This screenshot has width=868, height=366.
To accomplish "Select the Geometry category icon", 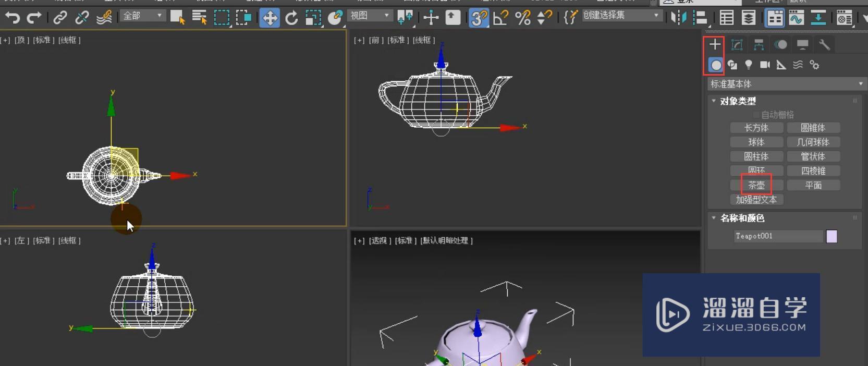I will 716,65.
